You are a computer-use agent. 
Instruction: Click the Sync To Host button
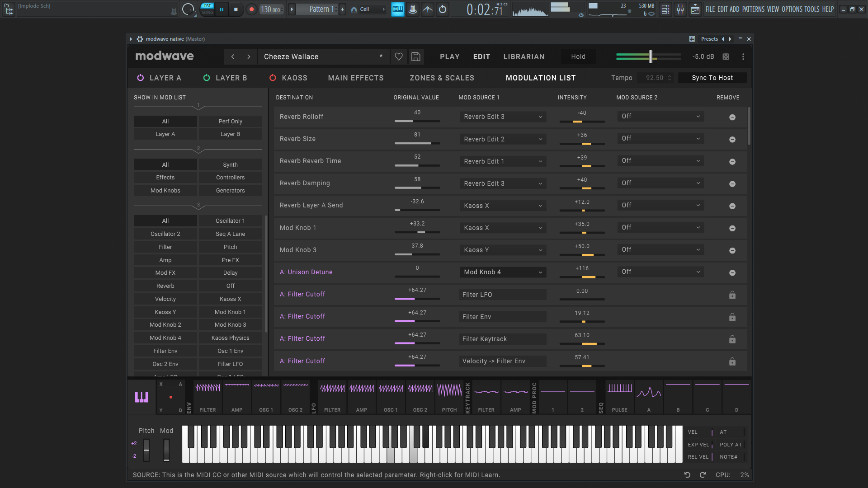712,78
